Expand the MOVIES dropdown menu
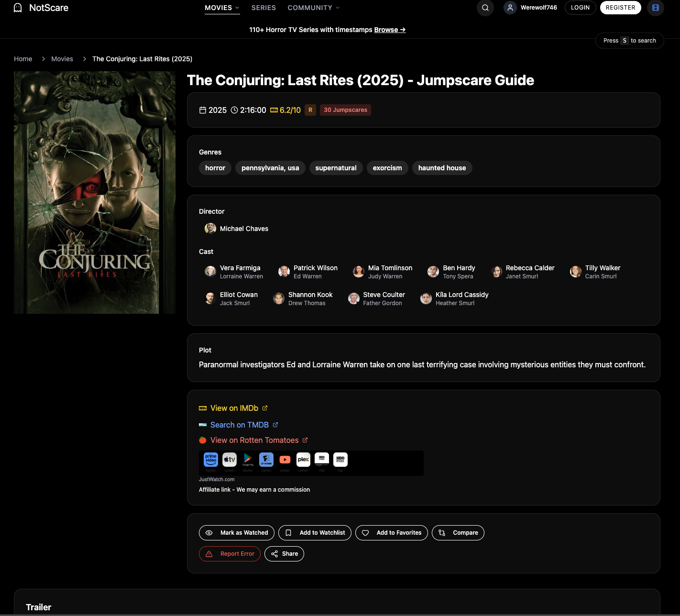This screenshot has height=616, width=680. pyautogui.click(x=221, y=8)
